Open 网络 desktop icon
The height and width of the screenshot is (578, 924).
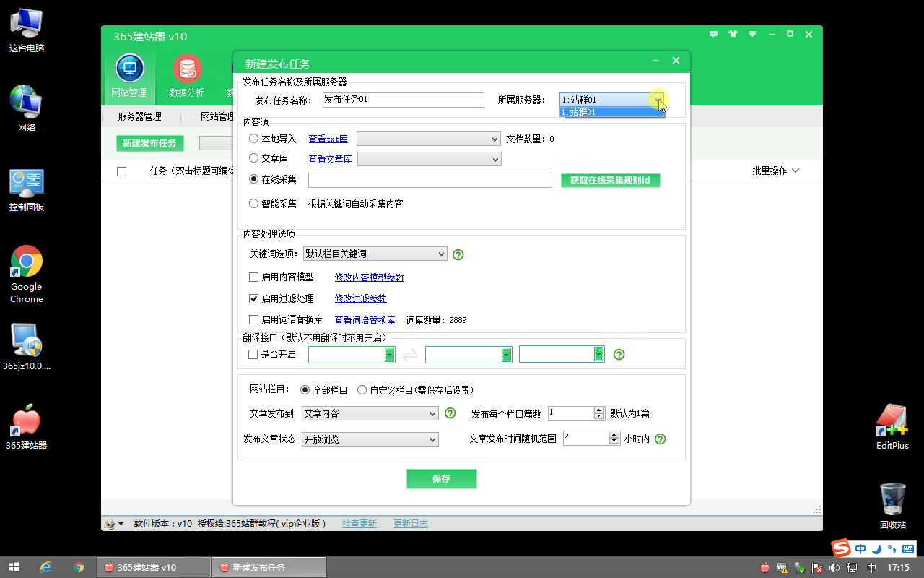pyautogui.click(x=27, y=108)
